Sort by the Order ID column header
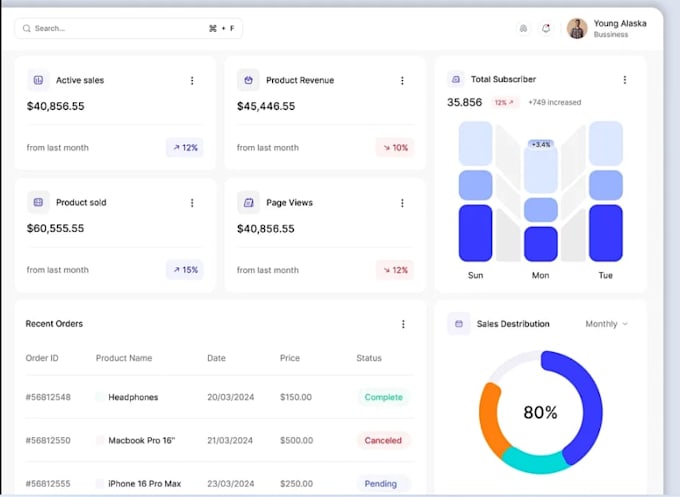This screenshot has height=497, width=680. 42,358
